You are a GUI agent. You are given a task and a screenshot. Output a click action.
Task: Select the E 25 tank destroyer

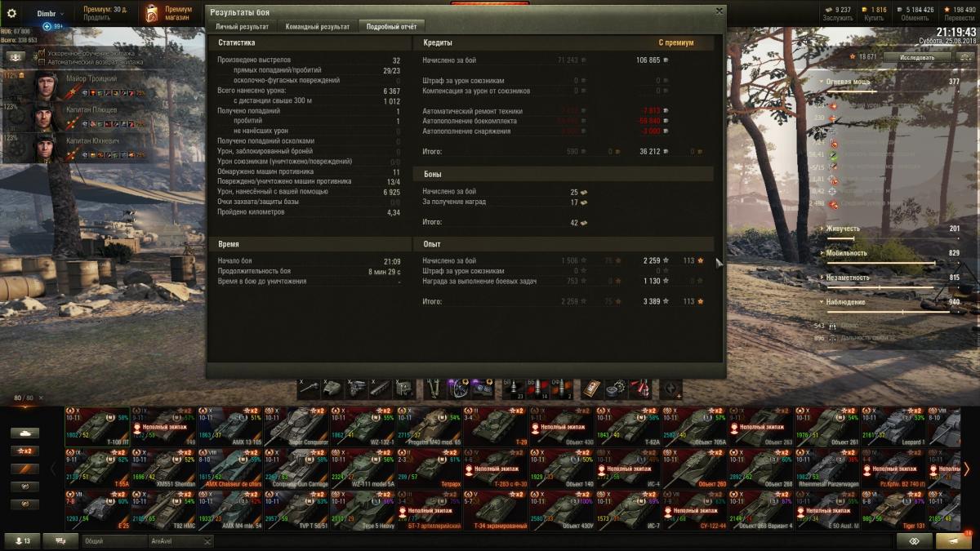[x=97, y=509]
